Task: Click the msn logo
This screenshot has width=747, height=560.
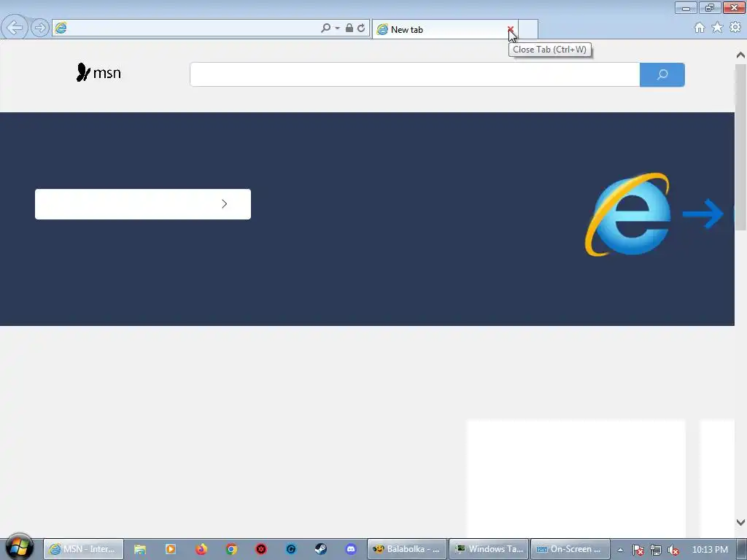Action: (x=98, y=72)
